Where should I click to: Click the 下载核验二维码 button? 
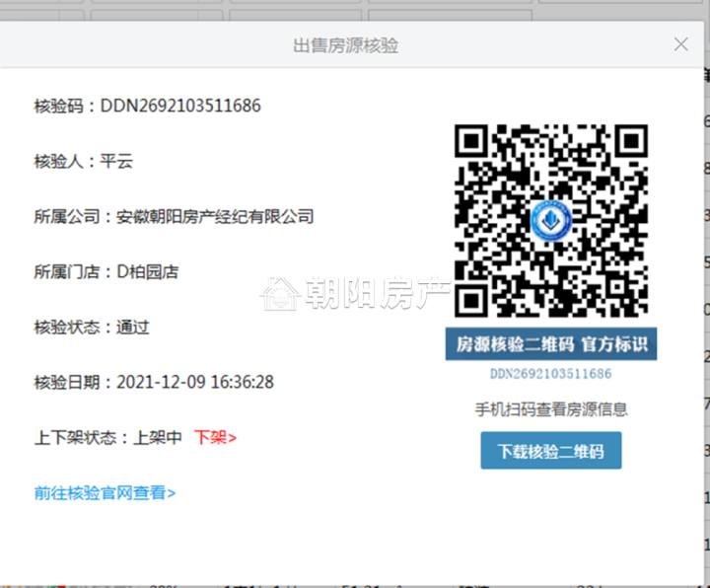tap(550, 451)
